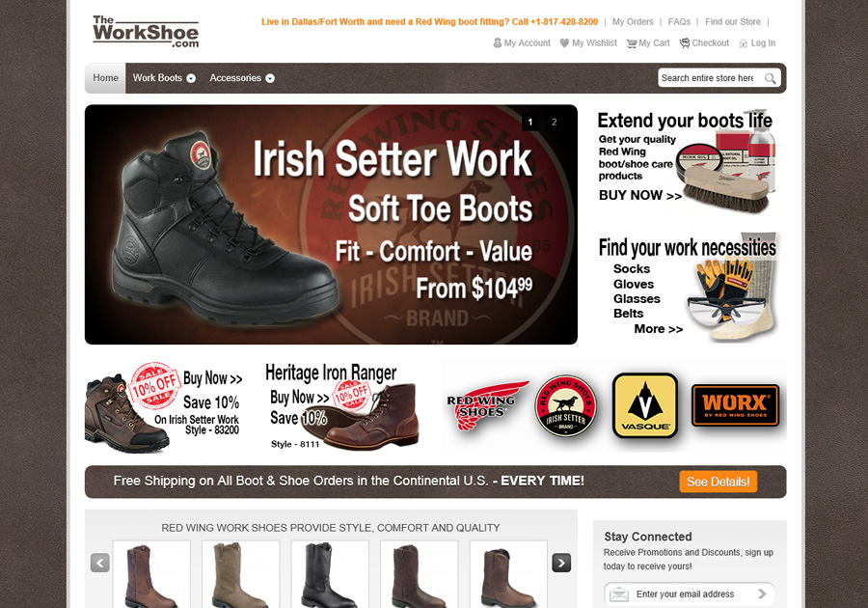
Task: Advance the shoe carousel right arrow
Action: [561, 563]
